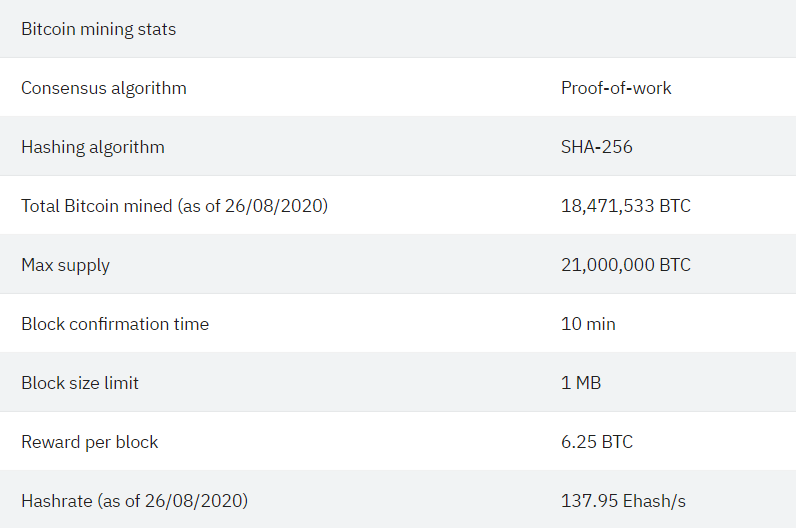
Task: Click the "Proof-of-work" value
Action: pyautogui.click(x=616, y=88)
